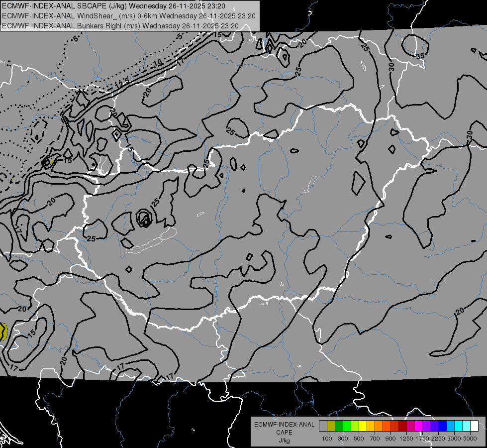
Task: Click the Bunkers Right title line
Action: pyautogui.click(x=120, y=26)
